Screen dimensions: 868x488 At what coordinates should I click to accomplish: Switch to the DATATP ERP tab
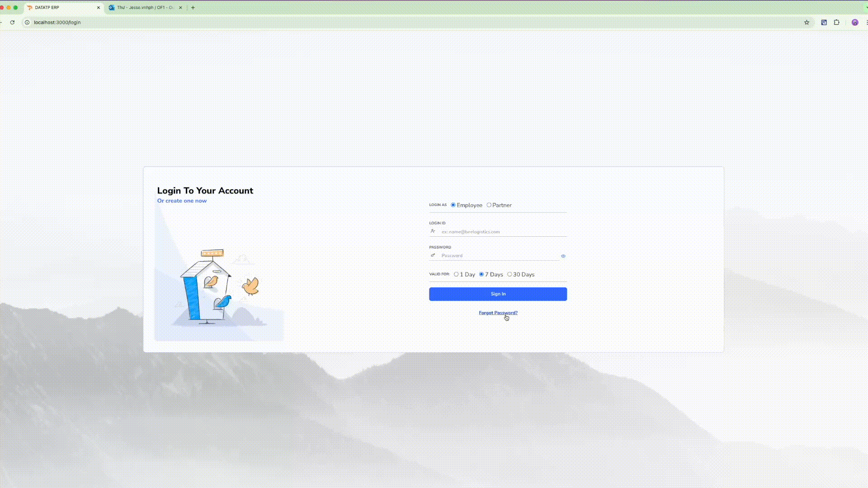[x=59, y=7]
